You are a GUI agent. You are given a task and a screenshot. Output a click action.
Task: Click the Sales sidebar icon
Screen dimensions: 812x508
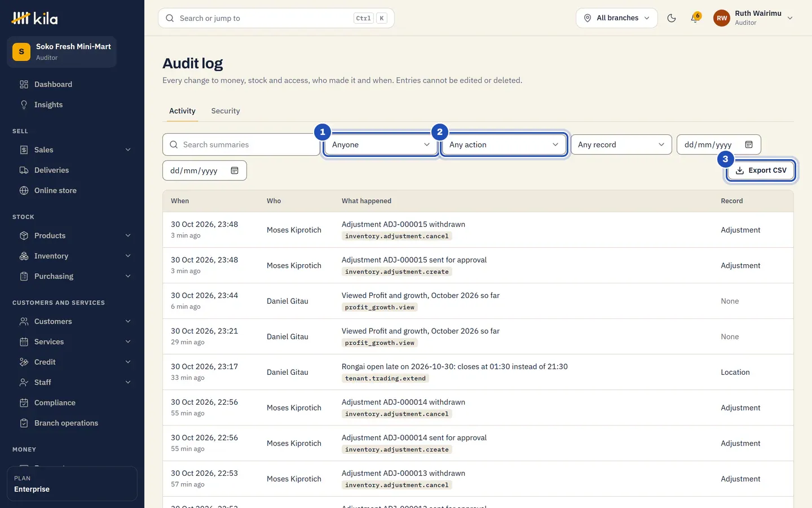[24, 150]
